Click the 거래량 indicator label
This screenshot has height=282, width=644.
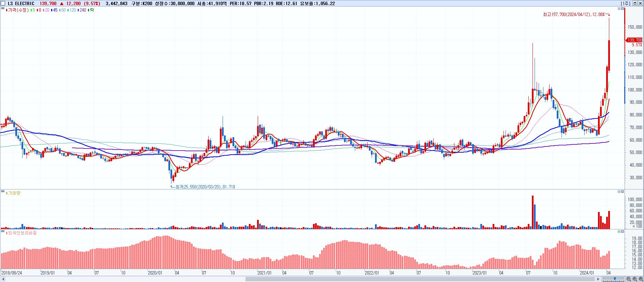click(13, 193)
